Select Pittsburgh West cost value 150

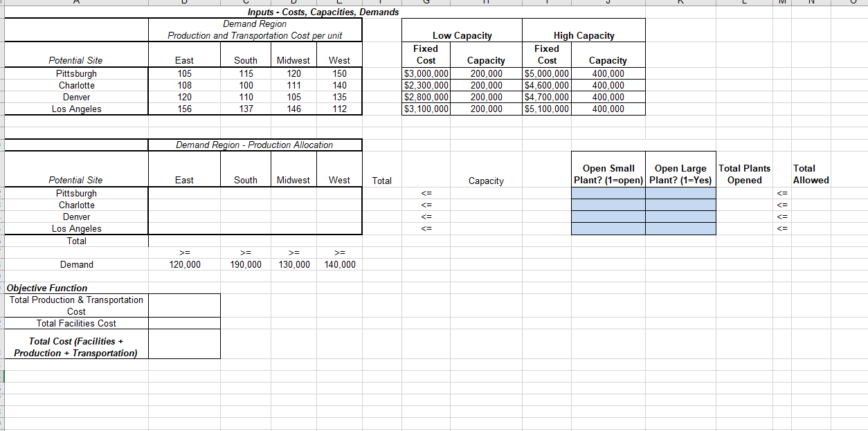click(339, 73)
